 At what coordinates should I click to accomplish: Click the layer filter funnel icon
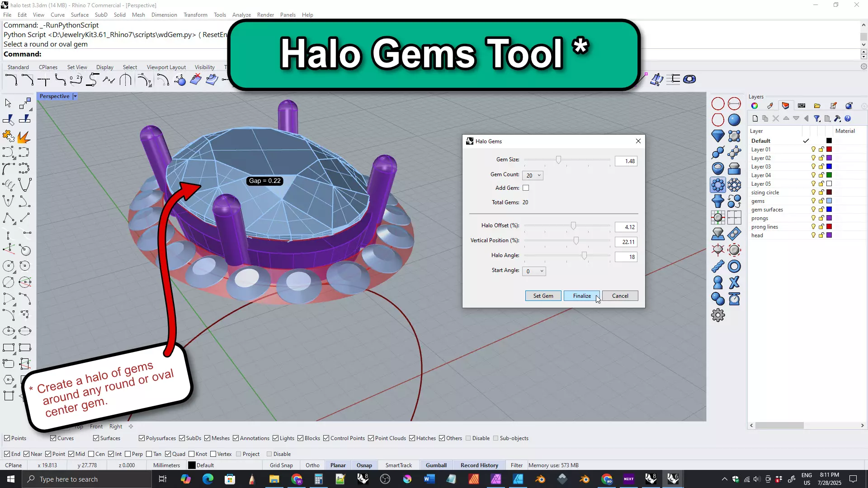click(x=817, y=119)
